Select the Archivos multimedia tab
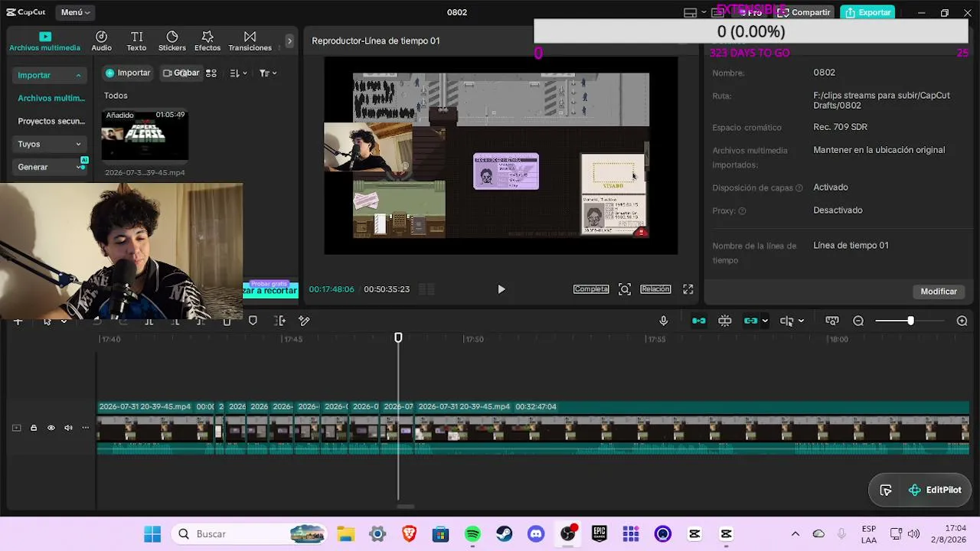Screen dimensions: 980x551 coord(44,41)
